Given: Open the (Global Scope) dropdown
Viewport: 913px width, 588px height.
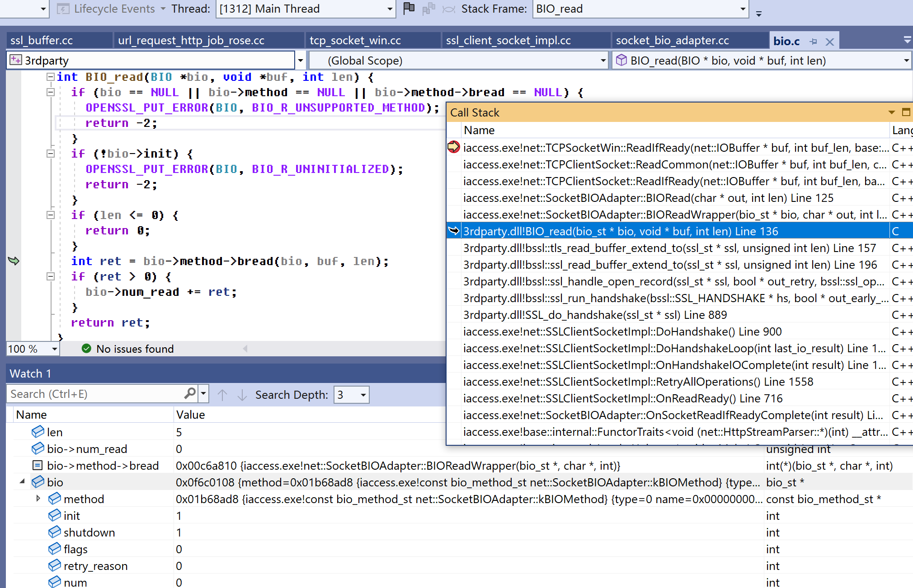Looking at the screenshot, I should pyautogui.click(x=603, y=61).
